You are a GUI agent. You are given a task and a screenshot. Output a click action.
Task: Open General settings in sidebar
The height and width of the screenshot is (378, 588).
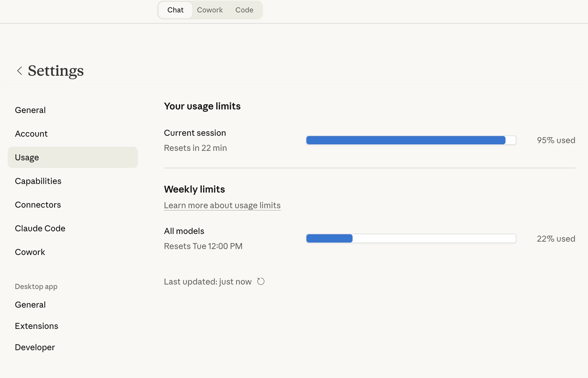30,110
